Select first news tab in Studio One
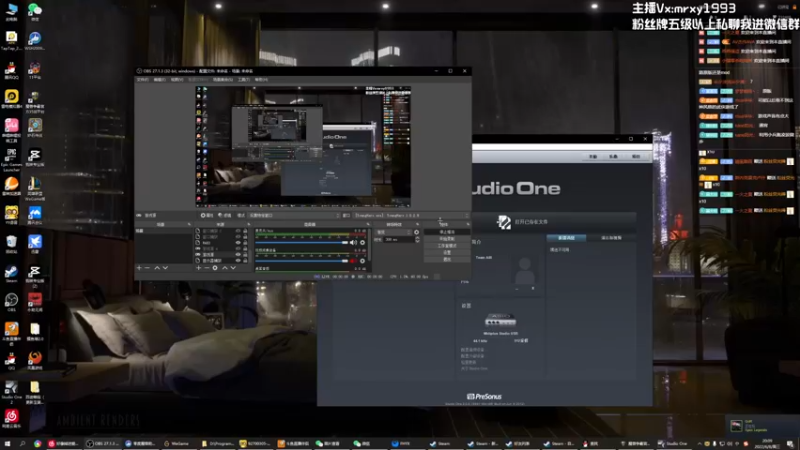The image size is (800, 450). coord(566,238)
